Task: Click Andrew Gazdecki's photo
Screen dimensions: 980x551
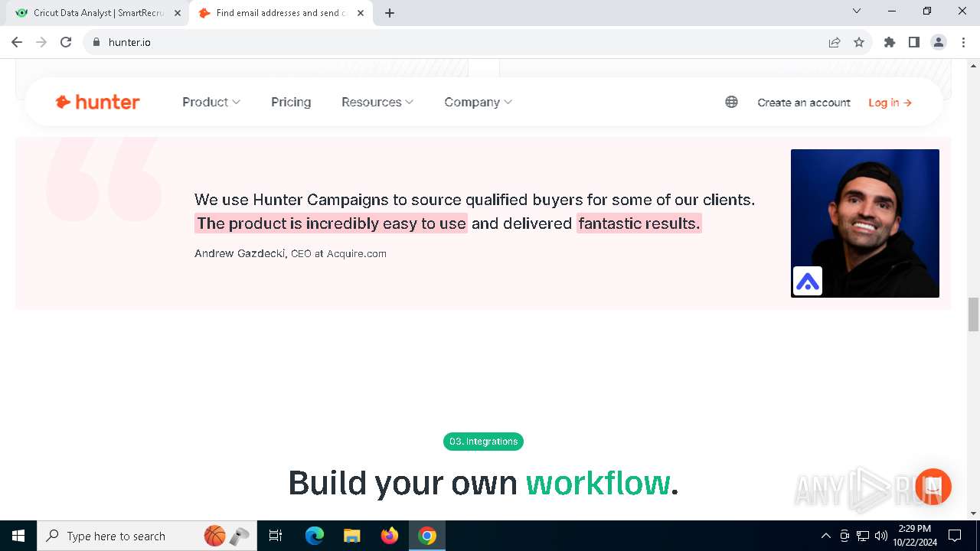Action: pos(865,223)
